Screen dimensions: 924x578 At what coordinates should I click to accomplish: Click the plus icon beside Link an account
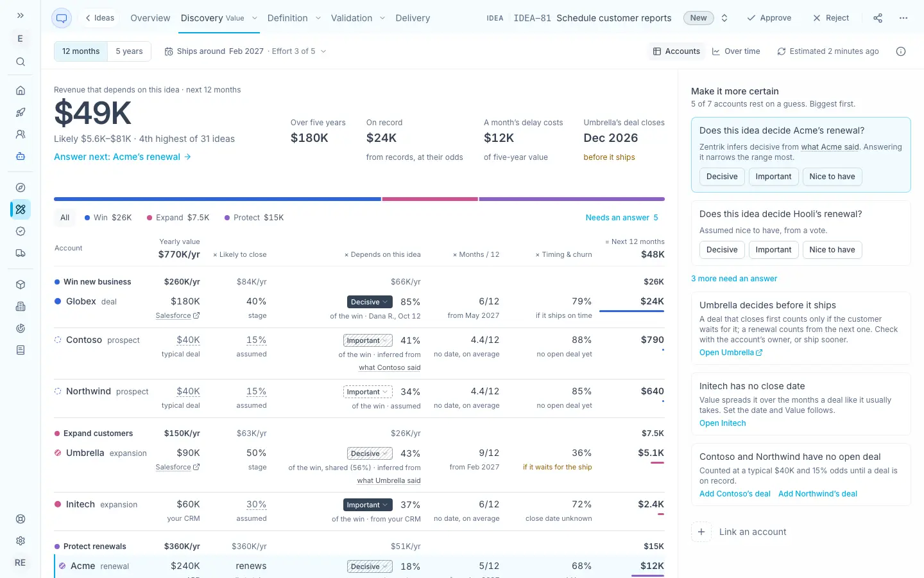point(701,532)
